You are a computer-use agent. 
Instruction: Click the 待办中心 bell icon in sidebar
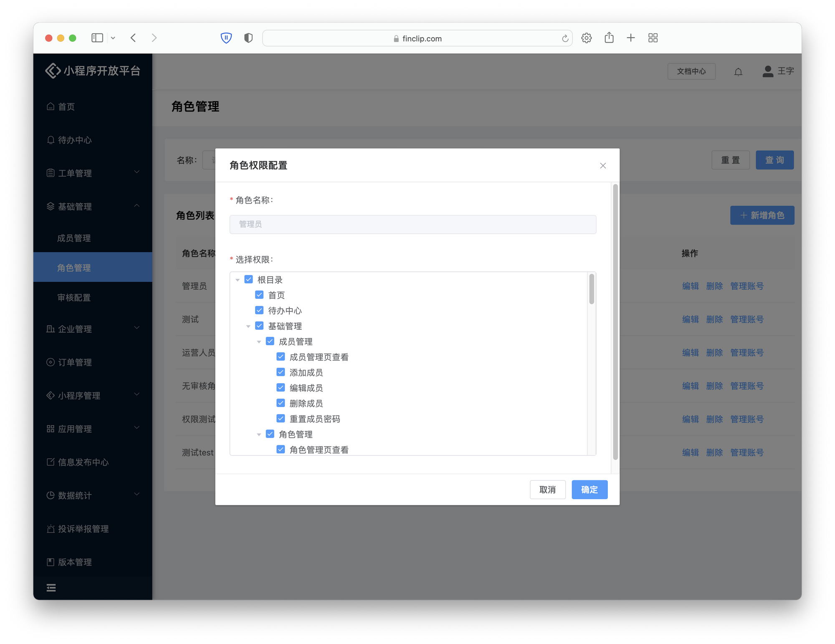pyautogui.click(x=51, y=140)
